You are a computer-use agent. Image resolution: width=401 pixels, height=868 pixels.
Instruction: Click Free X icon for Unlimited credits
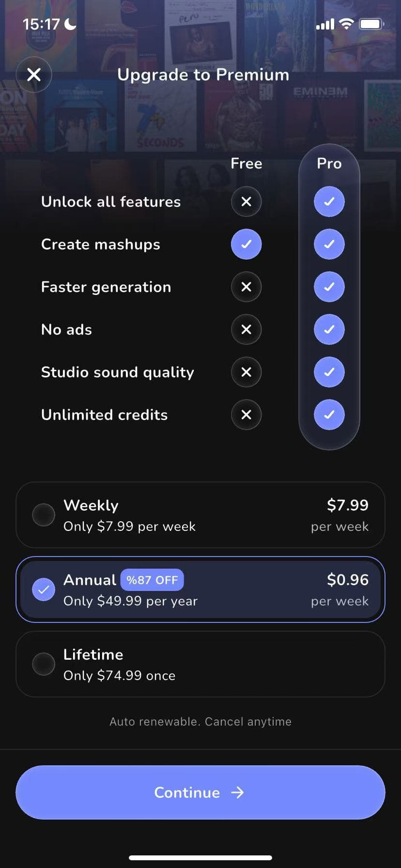pyautogui.click(x=246, y=415)
